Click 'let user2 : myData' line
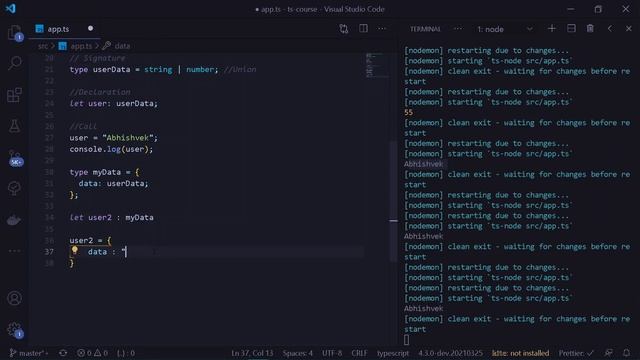Viewport: 640px width, 360px height. pos(111,218)
